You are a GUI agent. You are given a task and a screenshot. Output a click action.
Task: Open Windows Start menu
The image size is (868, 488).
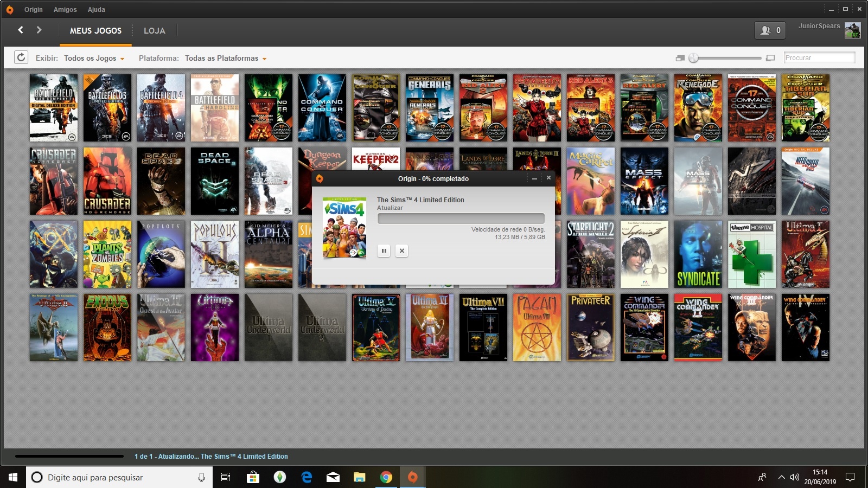click(x=13, y=477)
